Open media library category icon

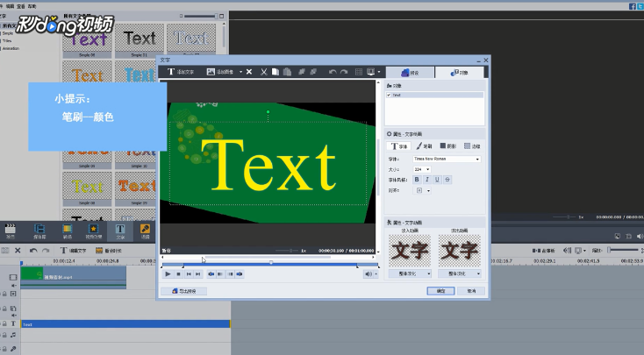pyautogui.click(x=39, y=231)
